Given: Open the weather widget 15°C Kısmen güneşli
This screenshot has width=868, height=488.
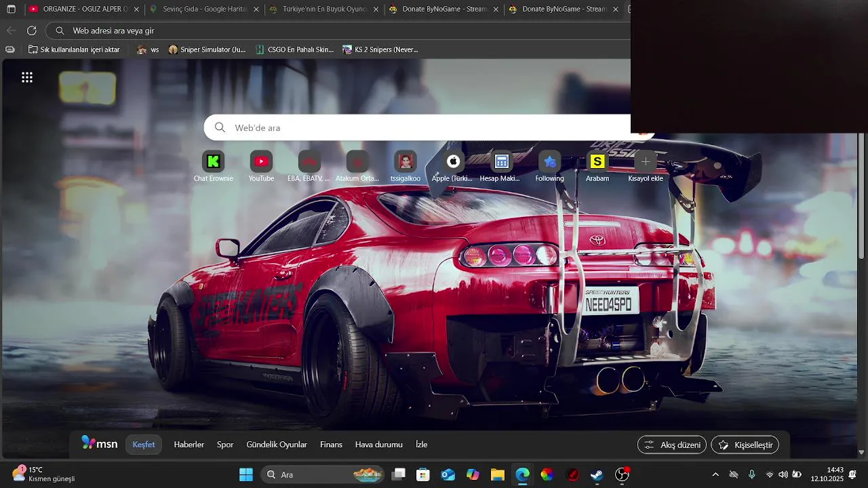Looking at the screenshot, I should 43,474.
